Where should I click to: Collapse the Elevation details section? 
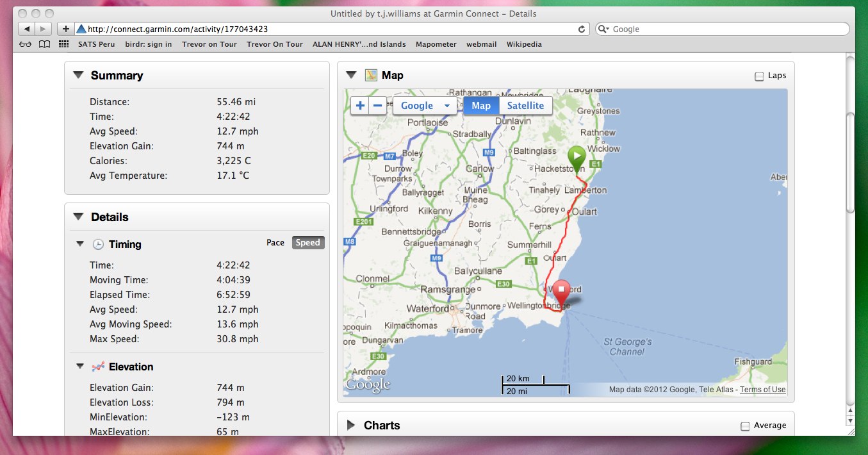coord(80,367)
